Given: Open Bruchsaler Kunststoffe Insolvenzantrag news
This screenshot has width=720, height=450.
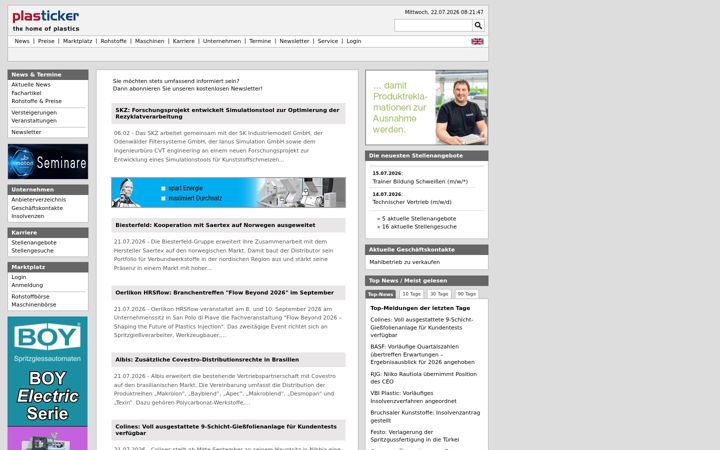Looking at the screenshot, I should point(425,416).
